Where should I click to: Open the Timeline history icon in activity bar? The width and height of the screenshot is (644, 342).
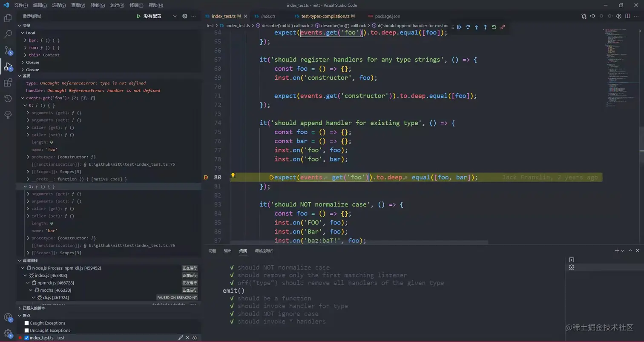8,99
